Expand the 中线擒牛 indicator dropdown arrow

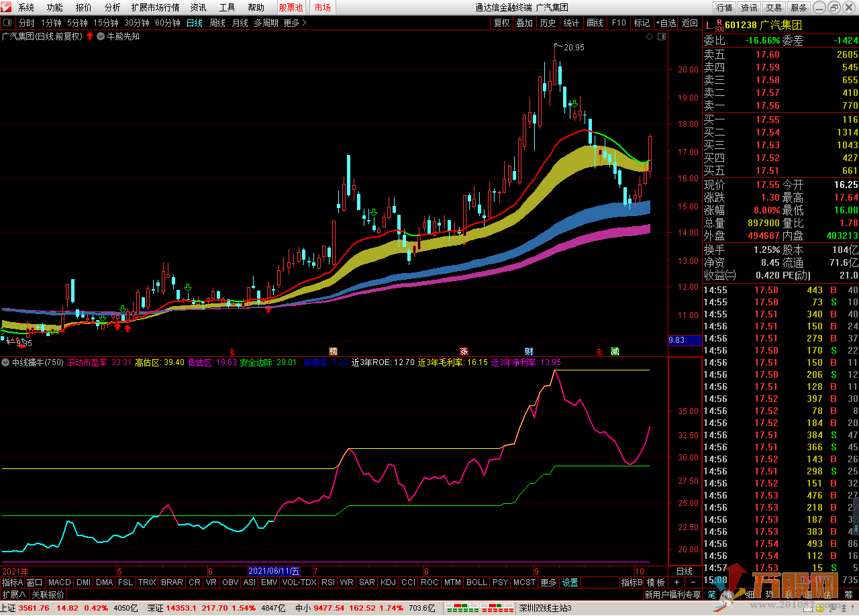pos(6,362)
